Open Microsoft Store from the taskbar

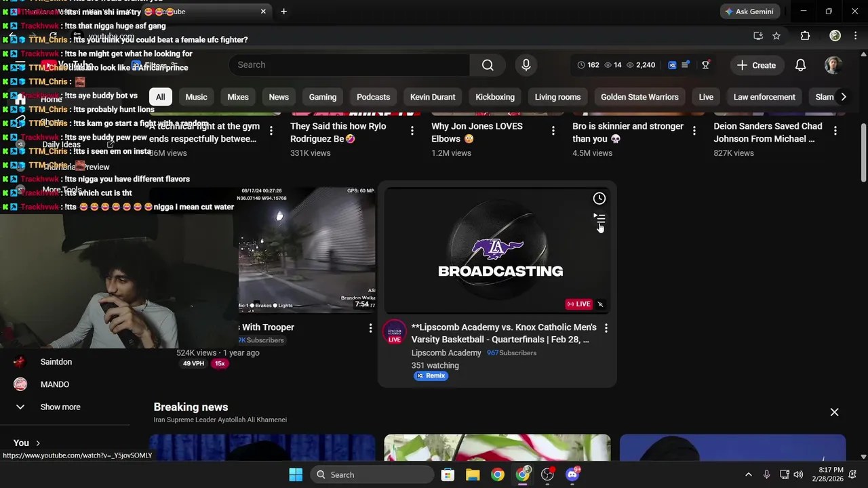(448, 474)
